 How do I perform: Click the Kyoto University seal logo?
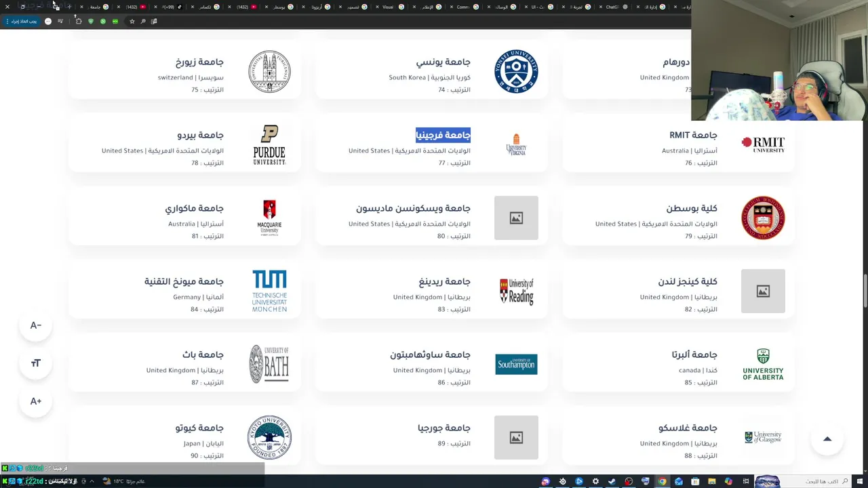click(269, 437)
